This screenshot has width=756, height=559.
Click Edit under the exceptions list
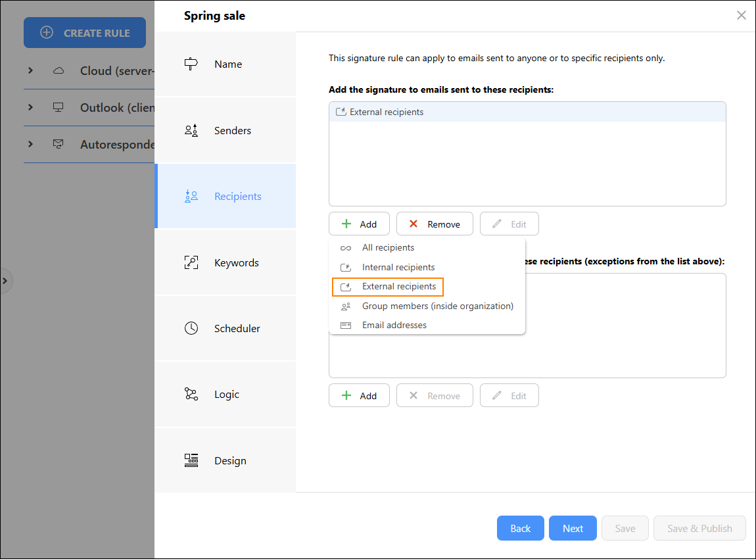coord(509,395)
